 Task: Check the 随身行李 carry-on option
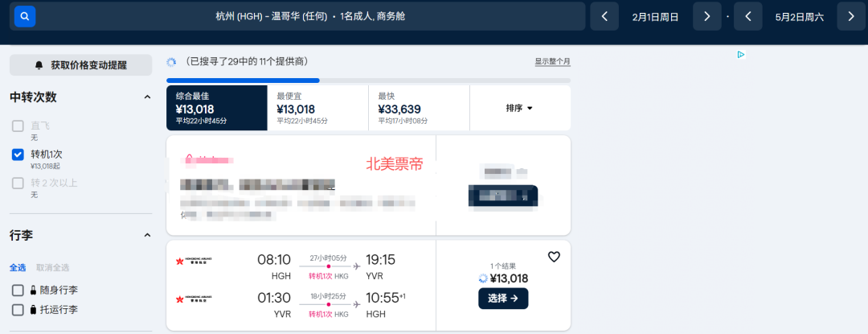(18, 290)
